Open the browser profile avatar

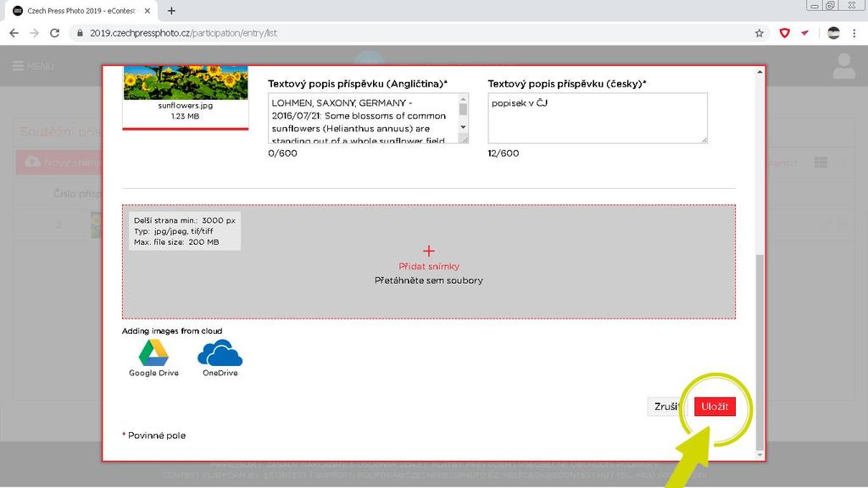(833, 33)
